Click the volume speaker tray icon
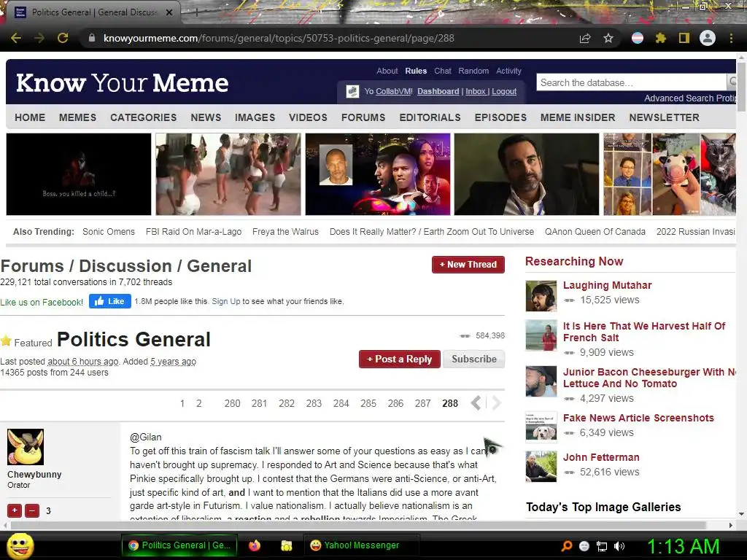The width and height of the screenshot is (747, 560). click(x=619, y=546)
